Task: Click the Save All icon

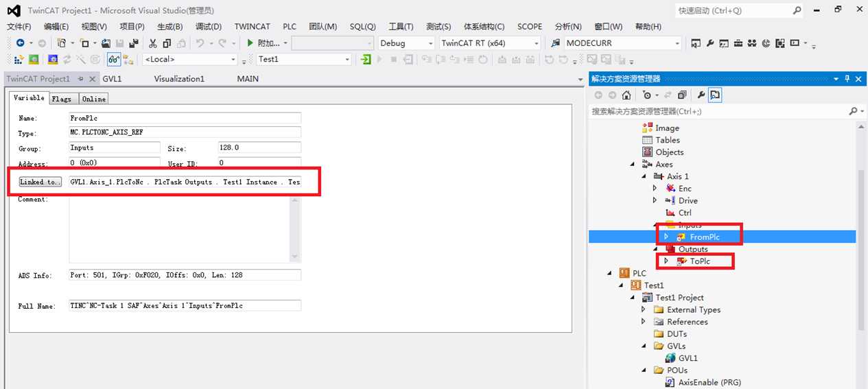Action: [x=133, y=43]
